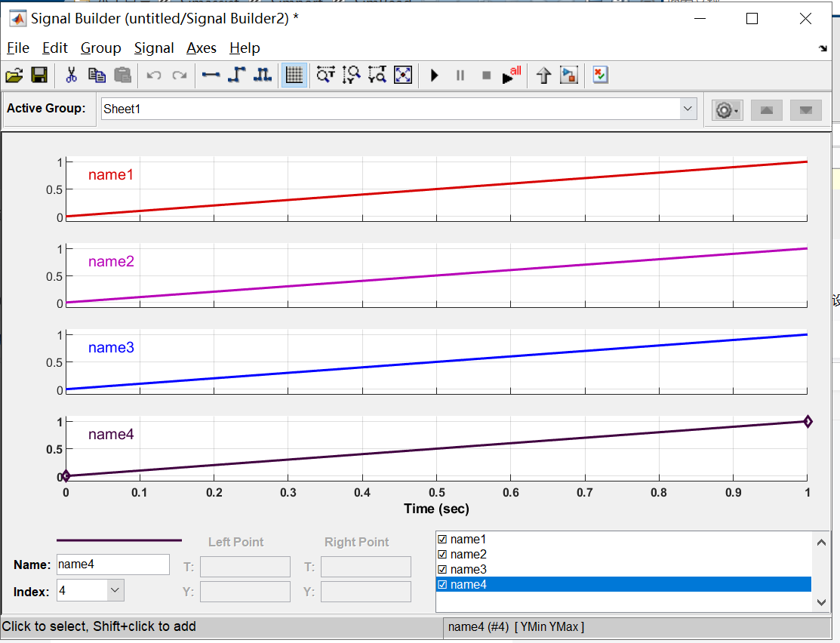Viewport: 840px width, 643px height.
Task: Toggle the name1 checkbox in signal list
Action: point(442,539)
